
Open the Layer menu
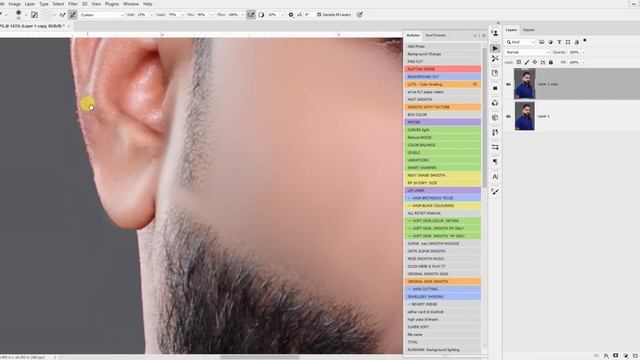[30, 4]
